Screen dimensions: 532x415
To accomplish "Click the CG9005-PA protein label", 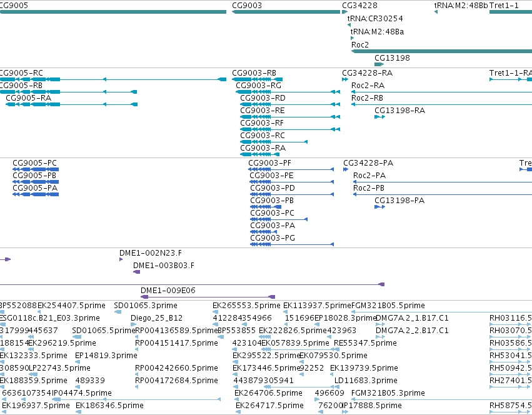I will [35, 188].
